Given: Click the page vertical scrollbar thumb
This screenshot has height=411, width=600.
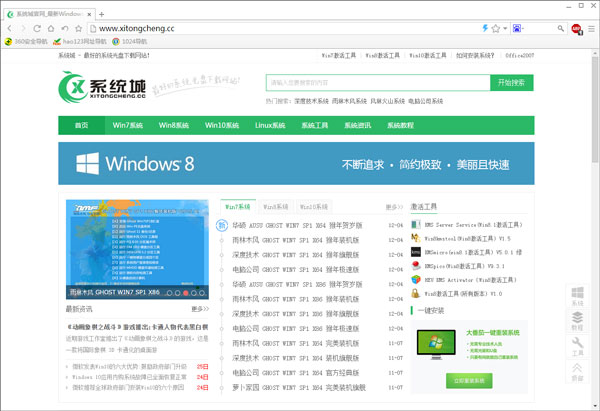Looking at the screenshot, I should point(595,110).
